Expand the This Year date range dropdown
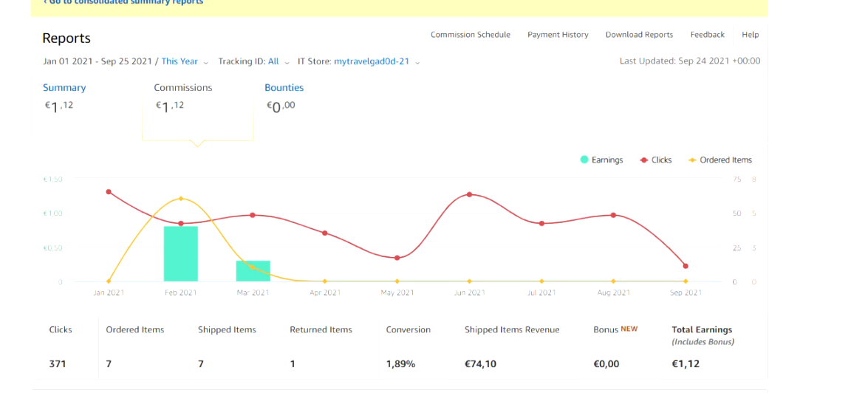This screenshot has width=868, height=393. (x=185, y=61)
